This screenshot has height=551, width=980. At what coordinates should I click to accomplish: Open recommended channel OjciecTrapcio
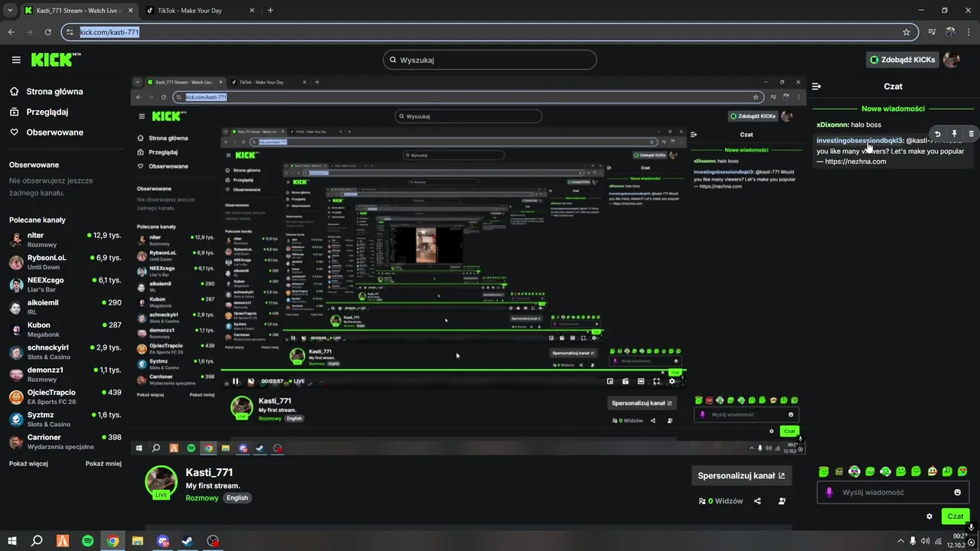[65, 396]
